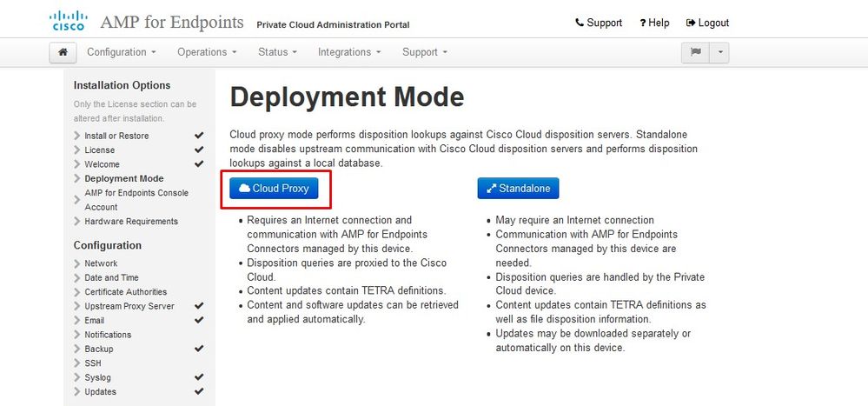Click the checkmark next to Email
This screenshot has width=868, height=406.
(199, 320)
